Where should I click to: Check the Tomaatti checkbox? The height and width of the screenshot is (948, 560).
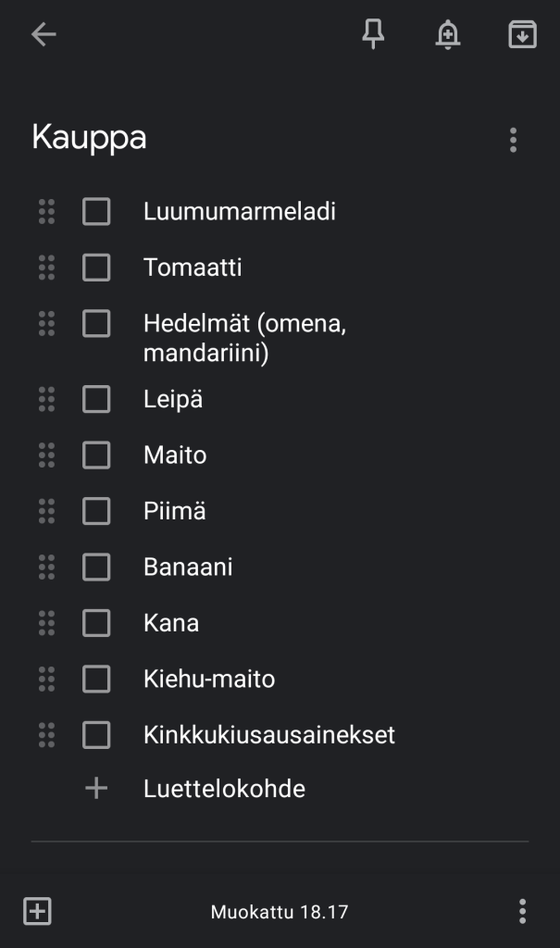tap(96, 268)
